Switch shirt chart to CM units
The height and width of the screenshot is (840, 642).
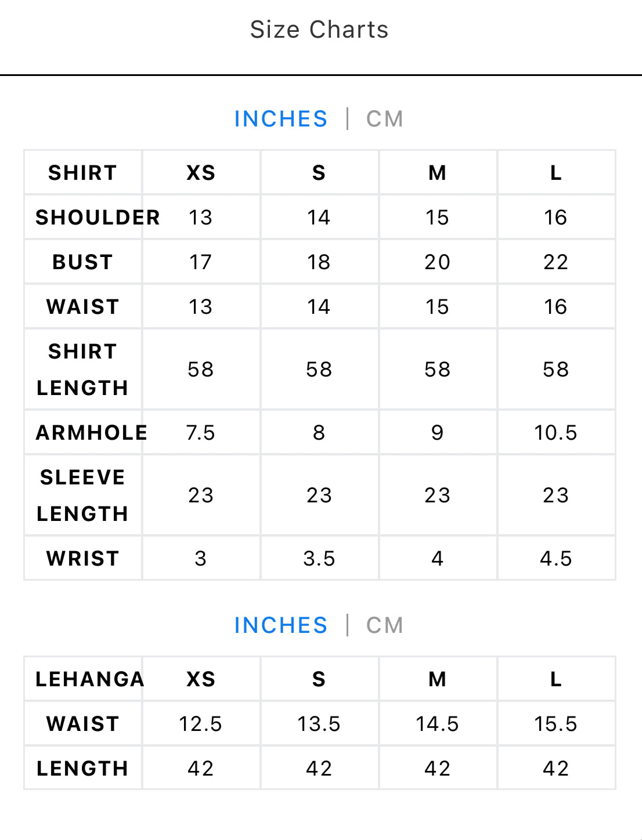[384, 119]
